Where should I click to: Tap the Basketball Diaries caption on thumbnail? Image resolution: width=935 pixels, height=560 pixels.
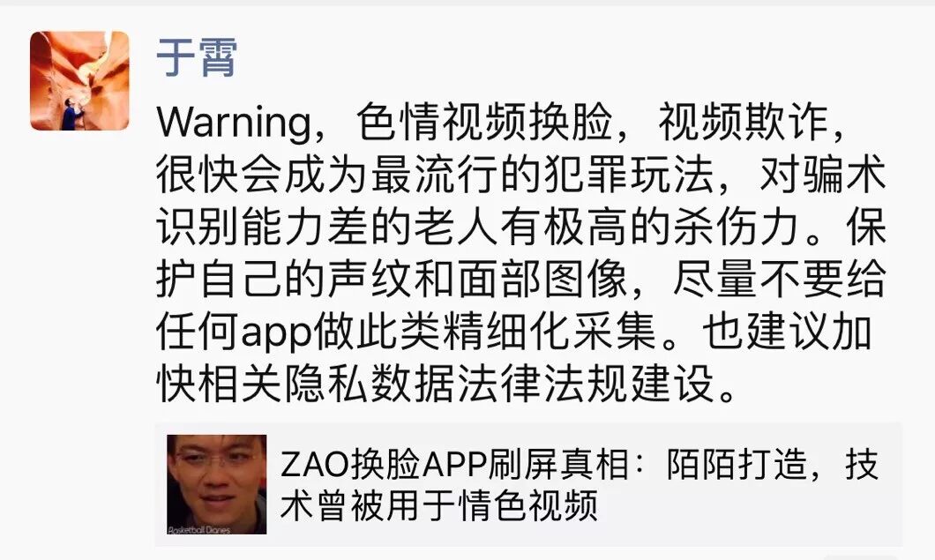click(198, 530)
